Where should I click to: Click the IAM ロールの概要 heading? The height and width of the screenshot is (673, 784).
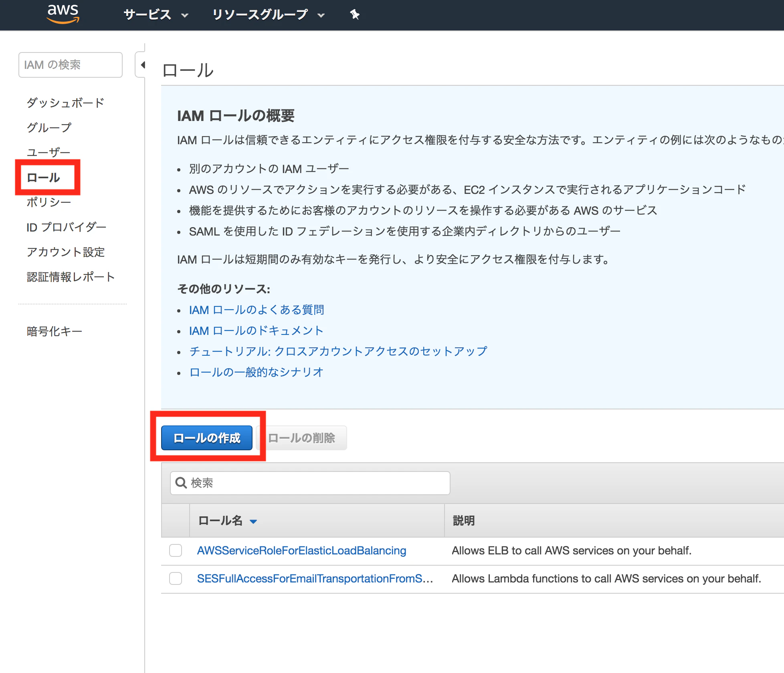236,116
